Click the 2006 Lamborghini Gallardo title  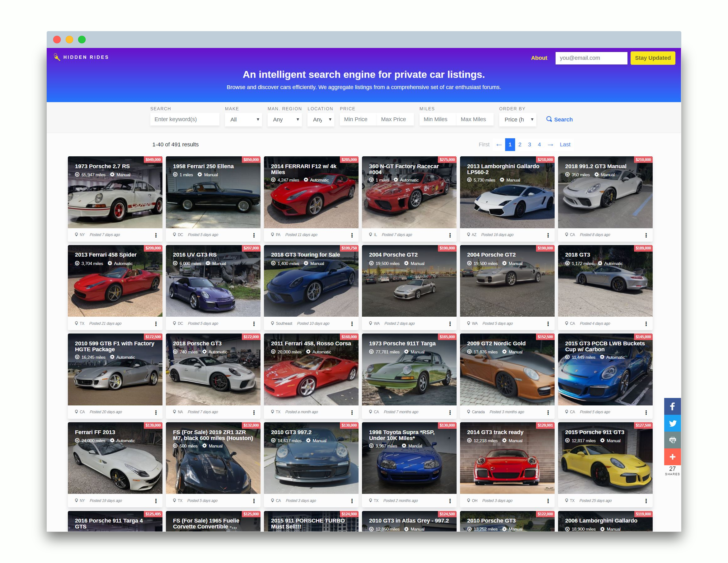601,520
